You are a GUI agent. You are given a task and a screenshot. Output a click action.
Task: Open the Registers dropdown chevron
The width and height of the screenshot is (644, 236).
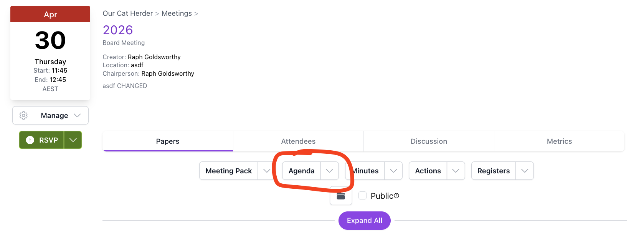[x=524, y=171]
